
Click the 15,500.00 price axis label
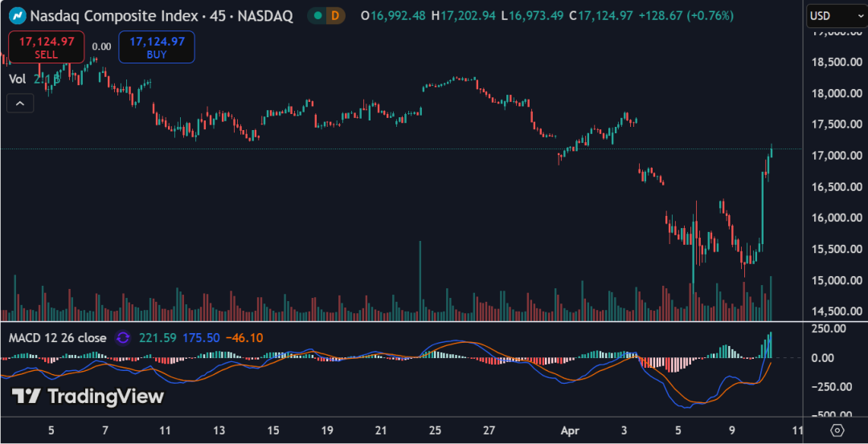tap(837, 250)
